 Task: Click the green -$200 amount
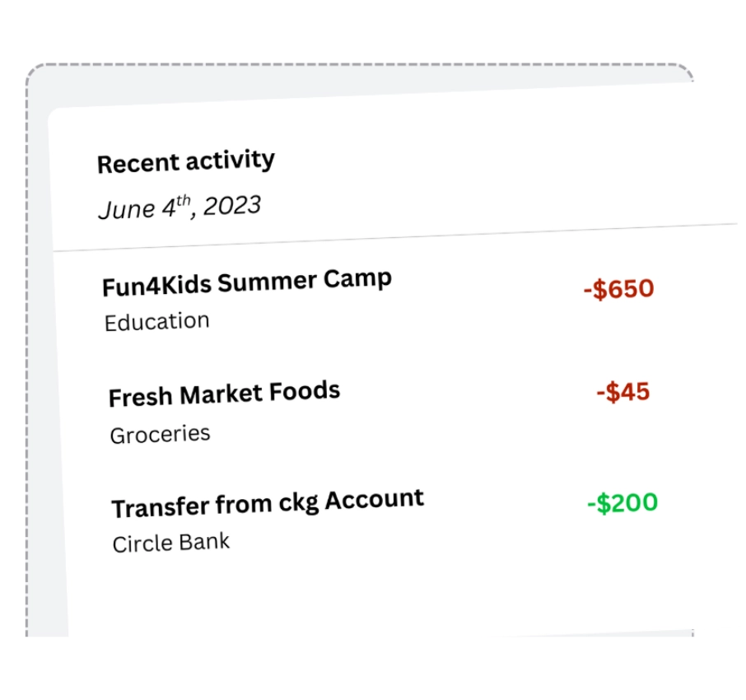point(622,502)
